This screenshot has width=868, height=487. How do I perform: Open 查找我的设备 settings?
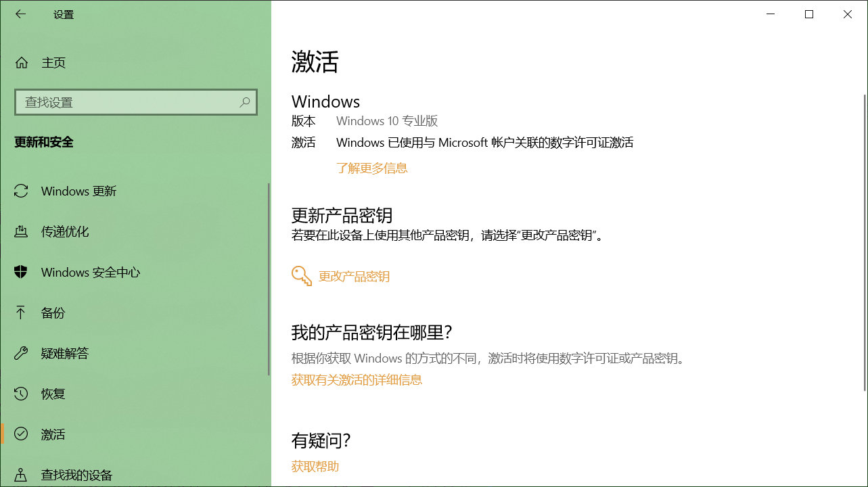pyautogui.click(x=76, y=475)
